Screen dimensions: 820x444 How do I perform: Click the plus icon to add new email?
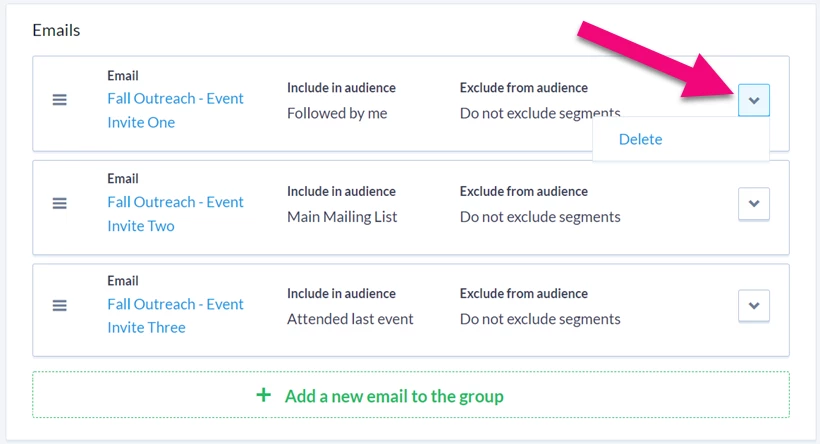[x=264, y=395]
